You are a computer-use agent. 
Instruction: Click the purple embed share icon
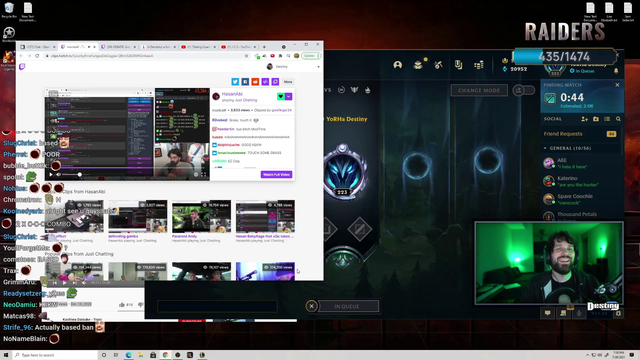point(265,82)
